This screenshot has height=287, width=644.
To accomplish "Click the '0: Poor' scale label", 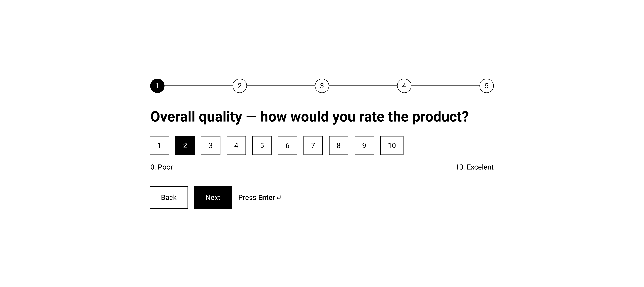I will point(161,167).
